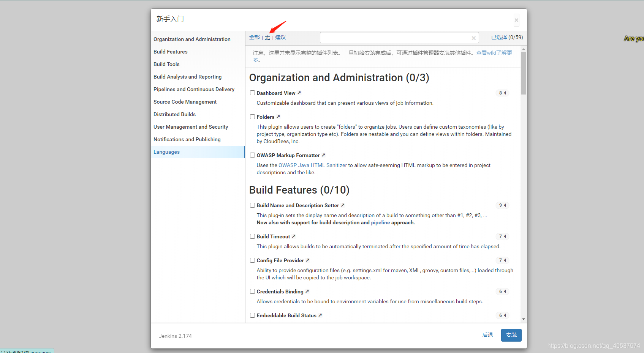Click the Build Features (0/10) heading
The height and width of the screenshot is (353, 644).
(x=299, y=190)
